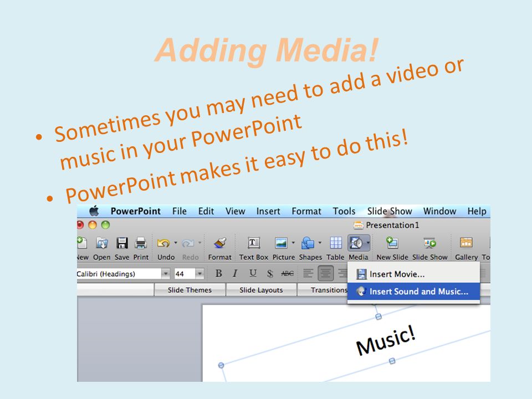The image size is (532, 399).
Task: Open the Gallery toolbar icon
Action: click(x=466, y=243)
